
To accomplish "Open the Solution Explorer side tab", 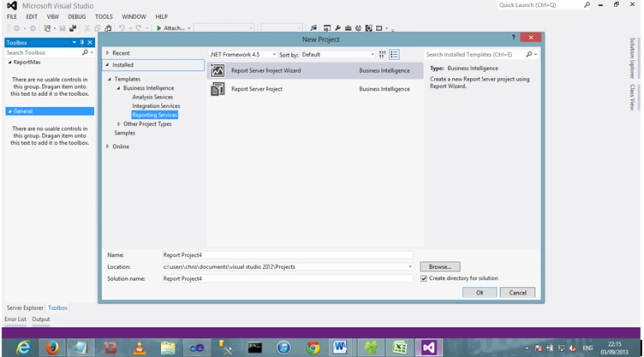I will pos(632,58).
